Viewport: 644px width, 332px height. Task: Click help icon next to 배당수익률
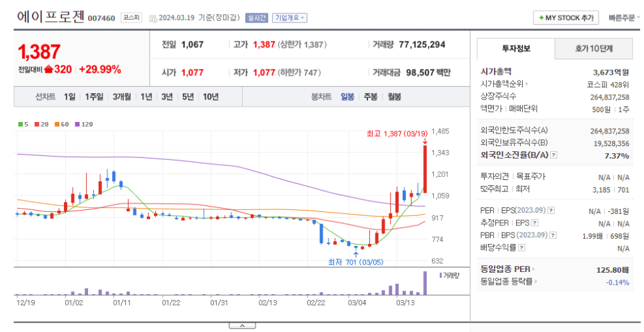[x=521, y=248]
